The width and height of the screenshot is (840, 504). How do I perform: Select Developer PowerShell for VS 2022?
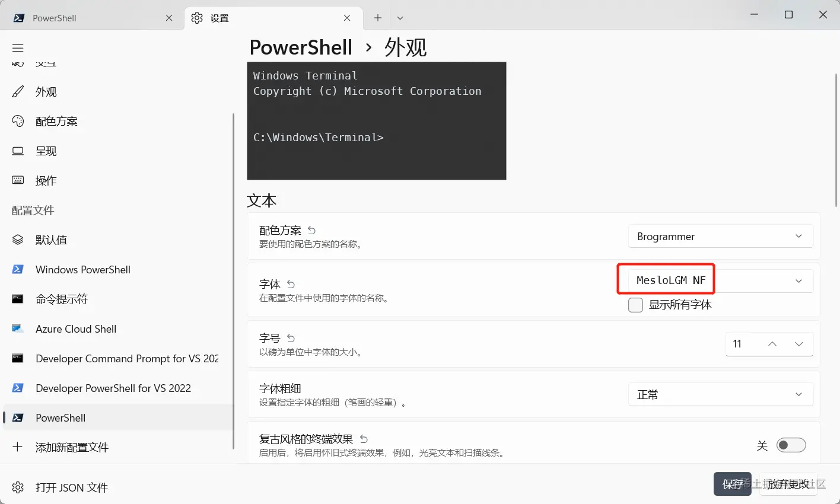(118, 388)
